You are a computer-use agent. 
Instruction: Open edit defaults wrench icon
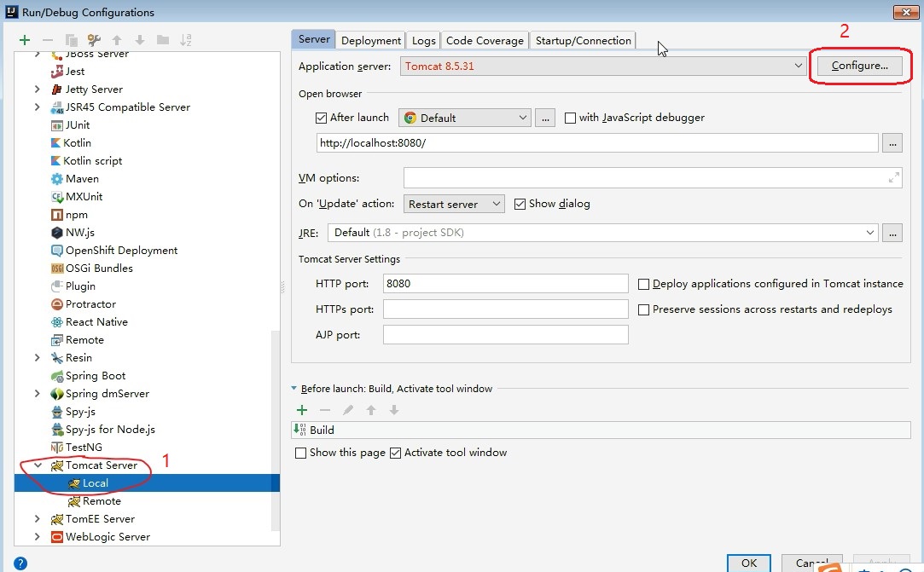94,40
